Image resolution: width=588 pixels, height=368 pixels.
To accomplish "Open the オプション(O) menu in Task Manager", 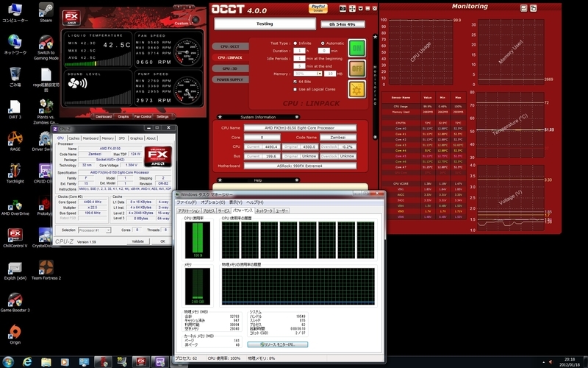I will [212, 202].
